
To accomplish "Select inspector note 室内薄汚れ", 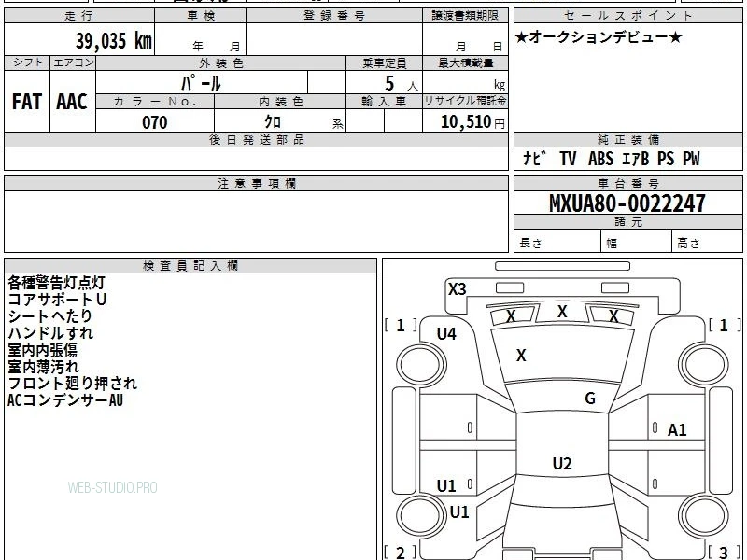I will coord(43,367).
